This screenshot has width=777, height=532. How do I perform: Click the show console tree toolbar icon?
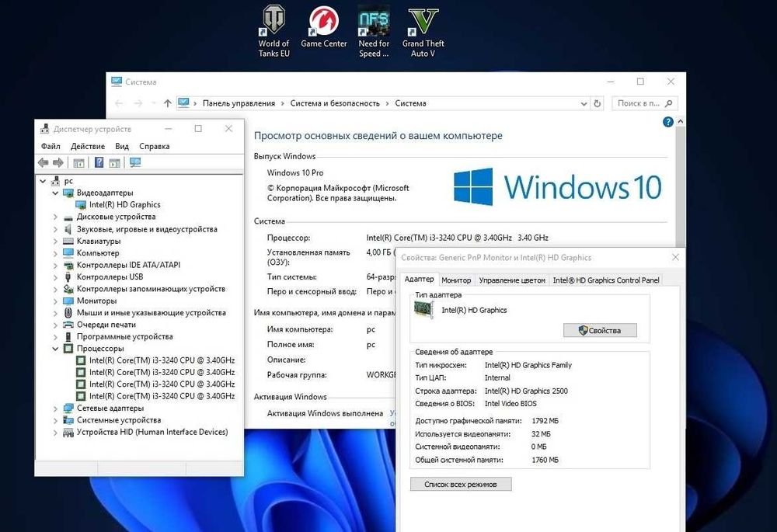(78, 162)
